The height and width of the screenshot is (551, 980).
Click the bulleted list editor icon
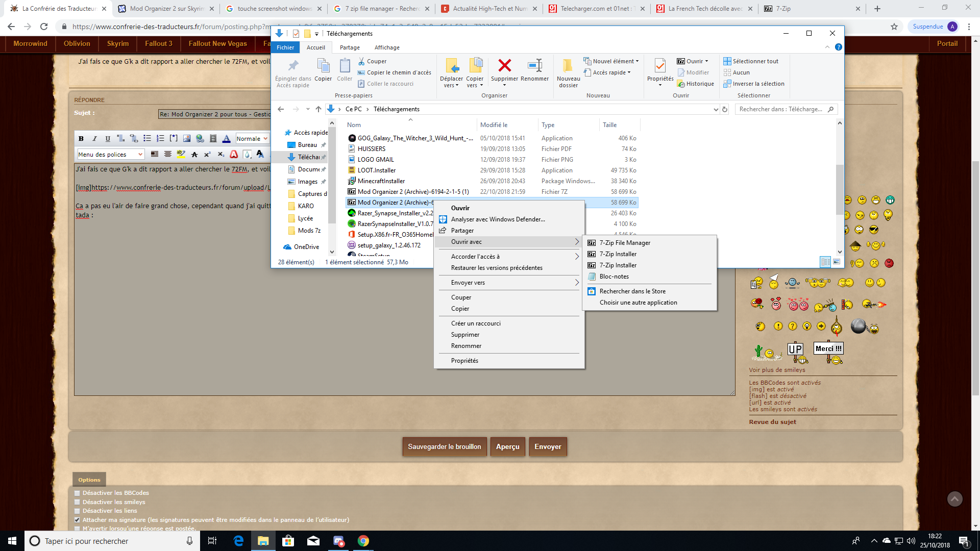coord(147,139)
